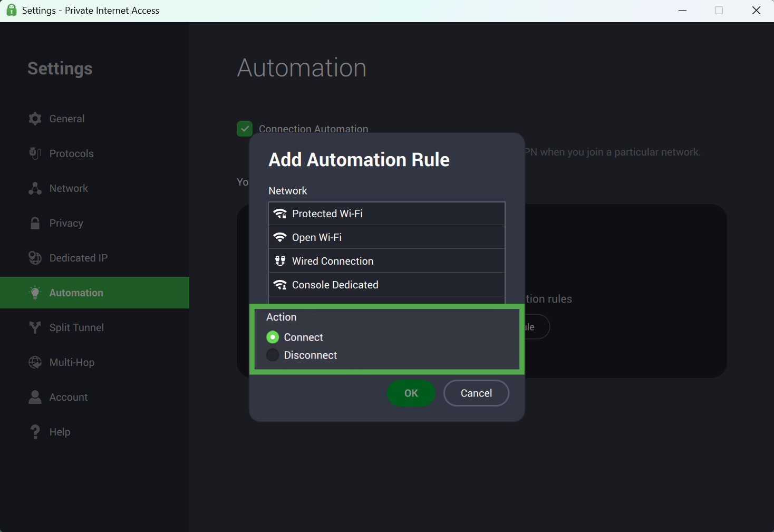Viewport: 774px width, 532px height.
Task: Click the Dedicated IP globe icon
Action: click(x=35, y=258)
